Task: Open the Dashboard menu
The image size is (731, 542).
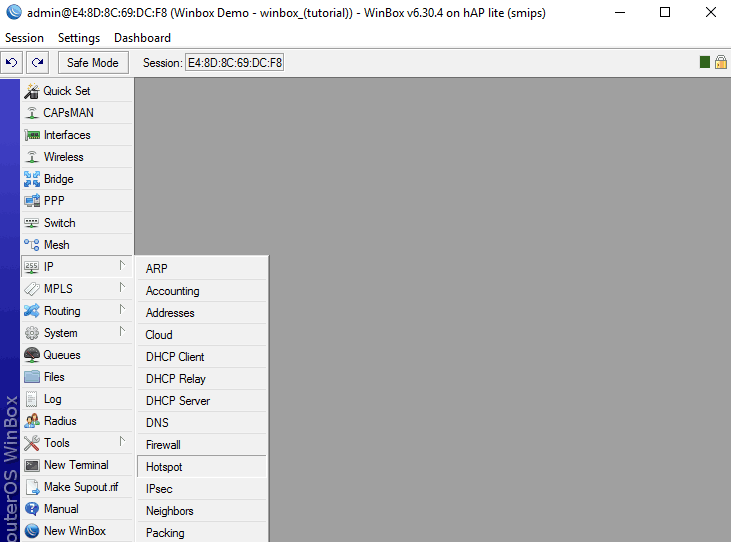Action: coord(142,38)
